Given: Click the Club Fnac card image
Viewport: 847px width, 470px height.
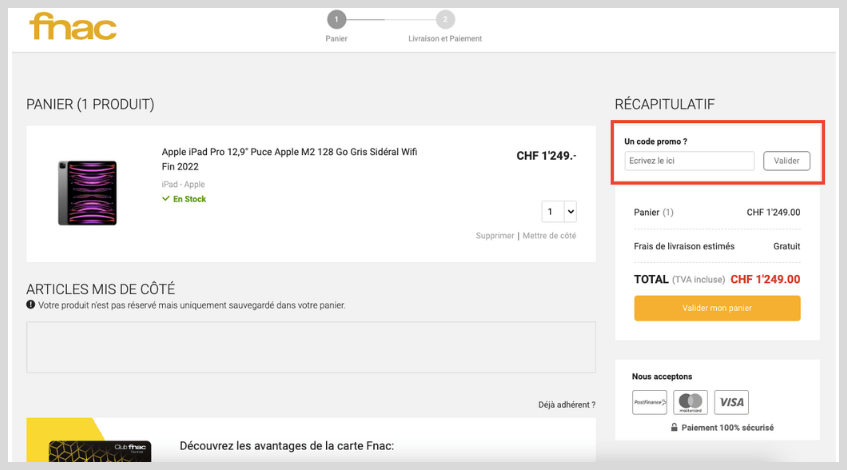Looking at the screenshot, I should pyautogui.click(x=100, y=452).
